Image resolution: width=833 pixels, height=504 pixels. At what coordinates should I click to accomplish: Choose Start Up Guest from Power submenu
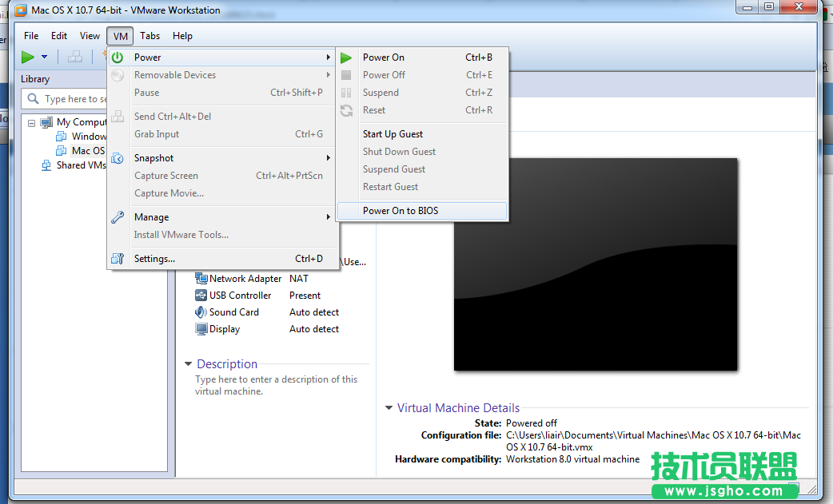[x=394, y=133]
